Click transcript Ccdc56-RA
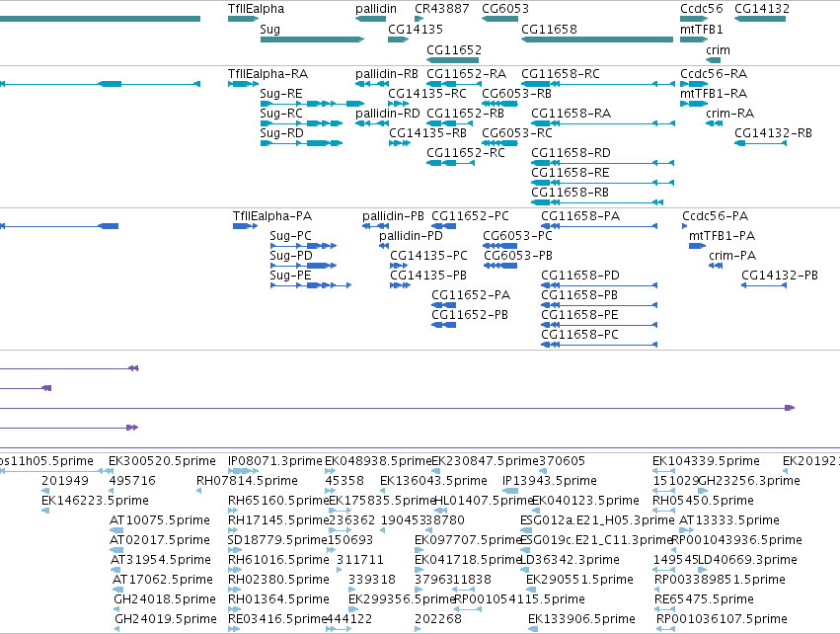 click(694, 84)
